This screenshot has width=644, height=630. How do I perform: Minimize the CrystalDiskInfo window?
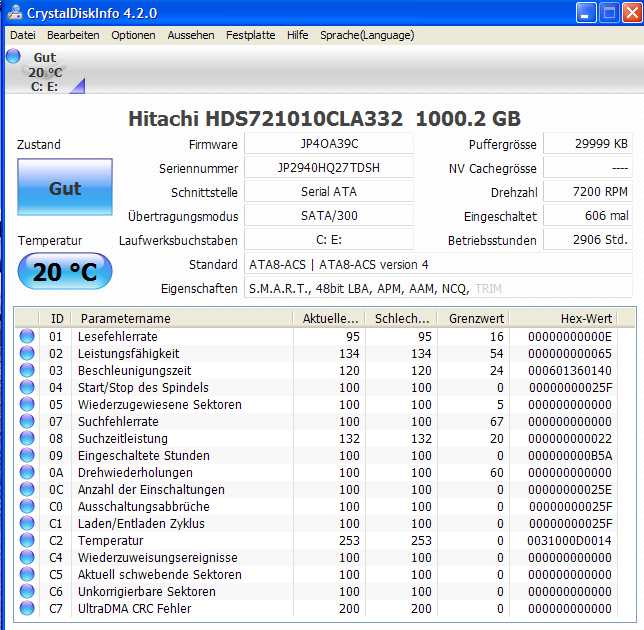point(586,13)
